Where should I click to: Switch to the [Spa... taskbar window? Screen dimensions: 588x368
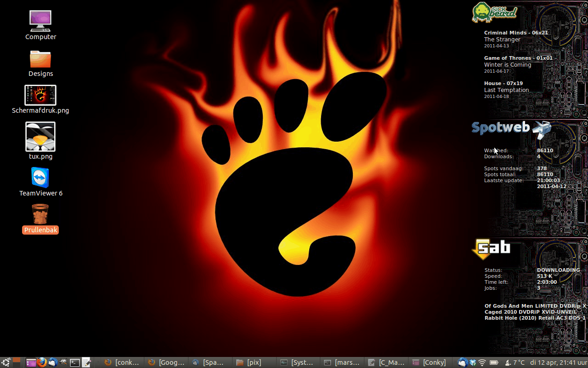209,362
